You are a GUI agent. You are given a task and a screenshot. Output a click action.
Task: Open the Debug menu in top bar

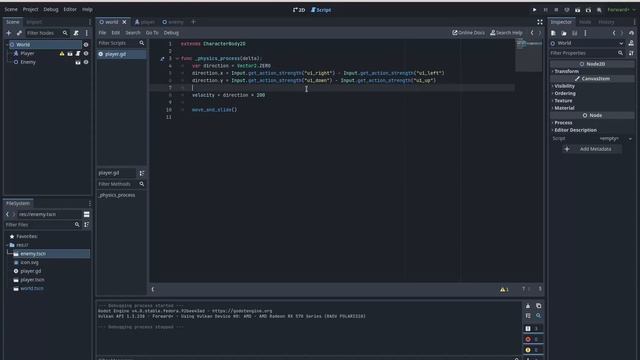[51, 9]
